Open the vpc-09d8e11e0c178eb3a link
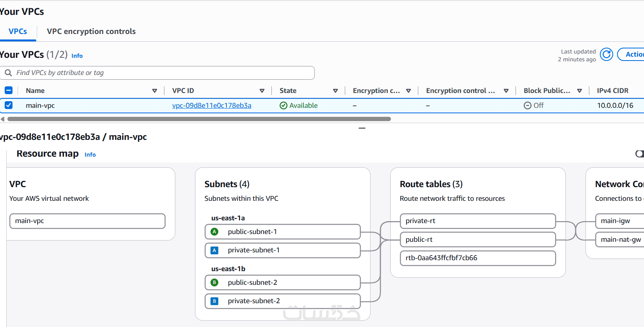This screenshot has height=327, width=644. 212,105
